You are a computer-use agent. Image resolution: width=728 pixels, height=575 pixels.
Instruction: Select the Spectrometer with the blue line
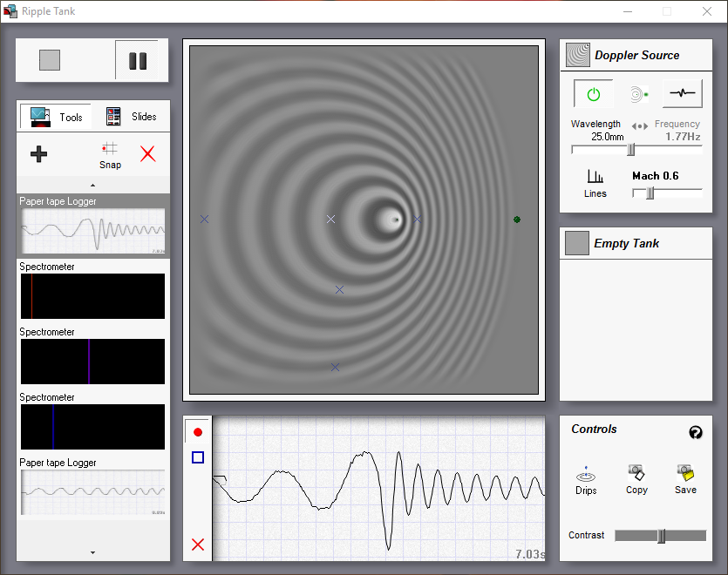(x=93, y=427)
